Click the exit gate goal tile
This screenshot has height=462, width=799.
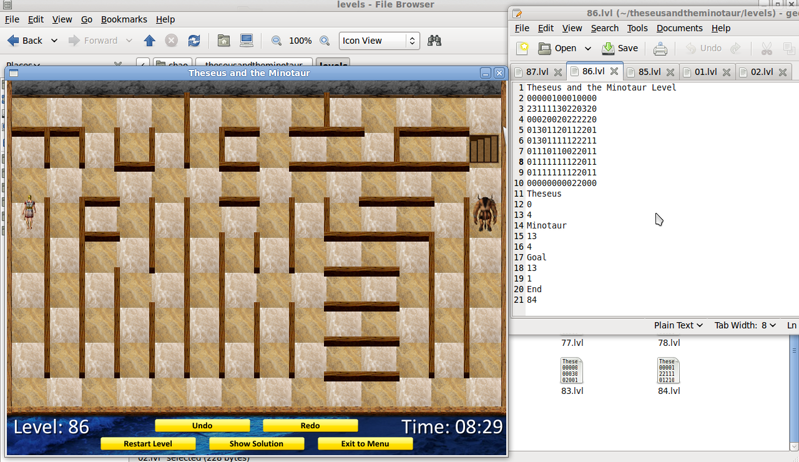tap(484, 149)
